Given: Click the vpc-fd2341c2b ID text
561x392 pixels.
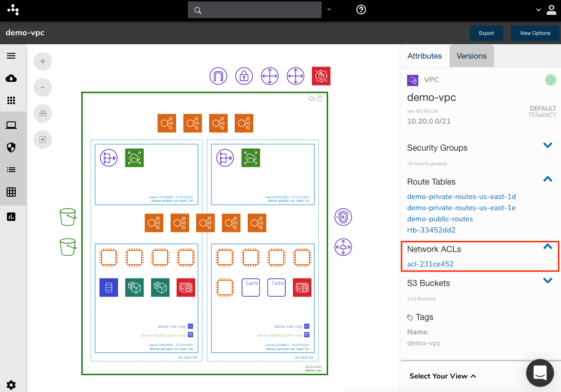Looking at the screenshot, I should (x=422, y=112).
